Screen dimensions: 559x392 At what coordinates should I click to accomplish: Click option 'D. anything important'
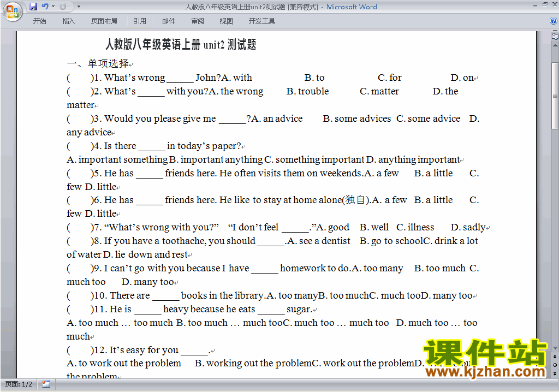point(413,159)
